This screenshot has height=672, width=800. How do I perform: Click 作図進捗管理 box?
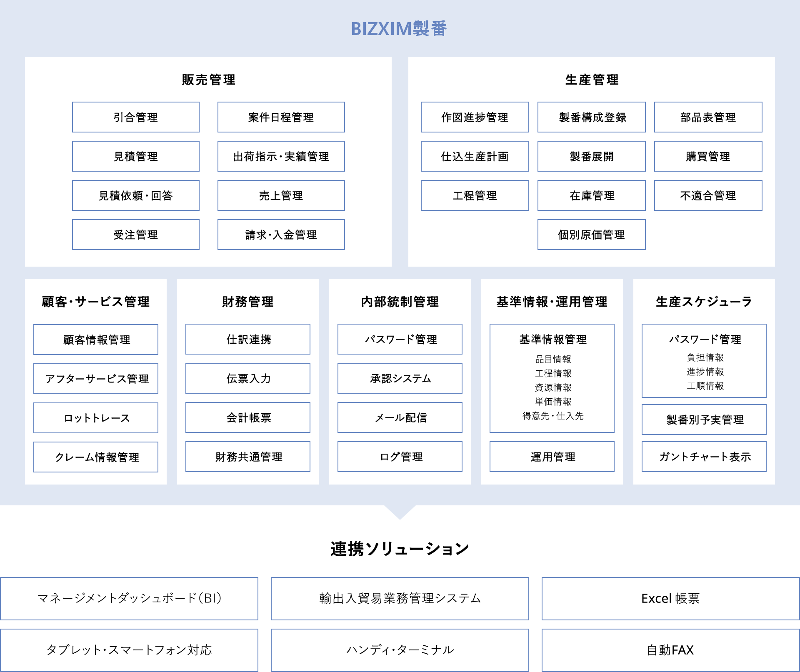click(x=475, y=117)
